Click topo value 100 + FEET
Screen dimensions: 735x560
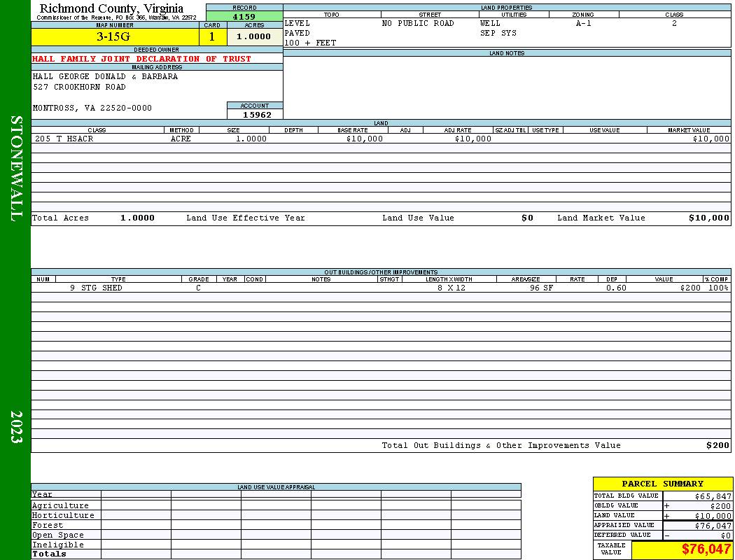(x=310, y=43)
